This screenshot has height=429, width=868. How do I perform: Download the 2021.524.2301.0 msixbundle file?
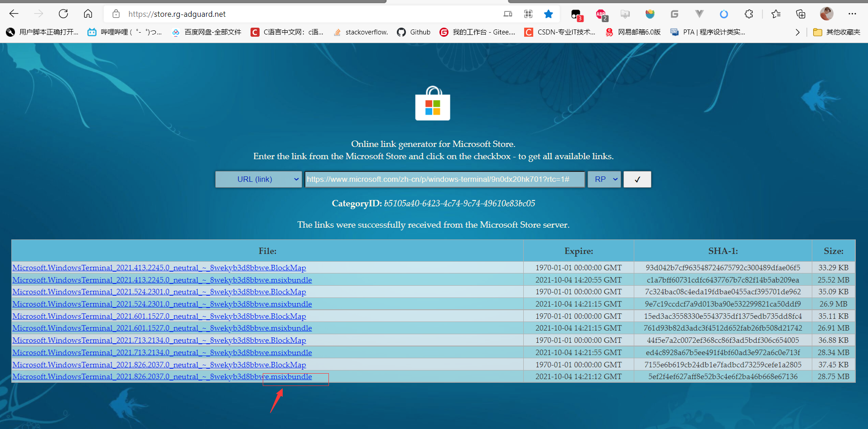point(162,304)
